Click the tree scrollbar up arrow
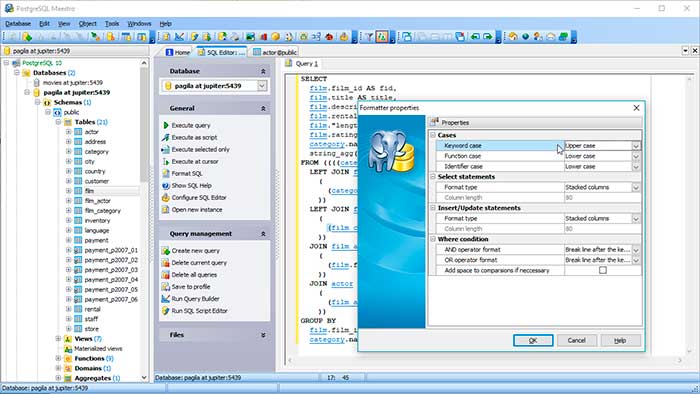Screen dimensions: 700x394 pyautogui.click(x=144, y=63)
